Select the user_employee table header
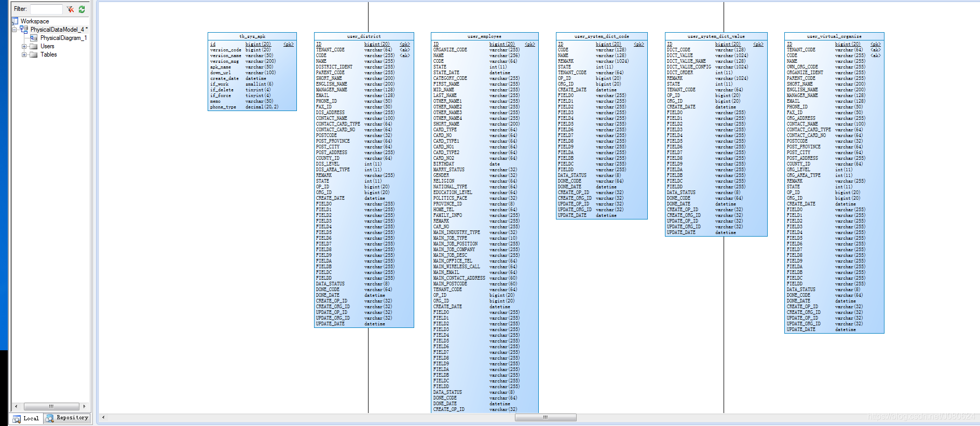 pos(484,36)
